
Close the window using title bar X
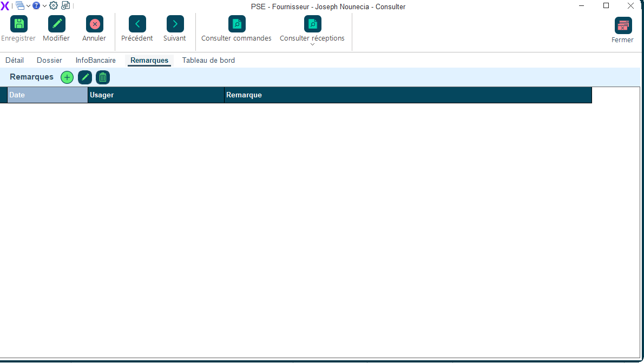click(631, 6)
